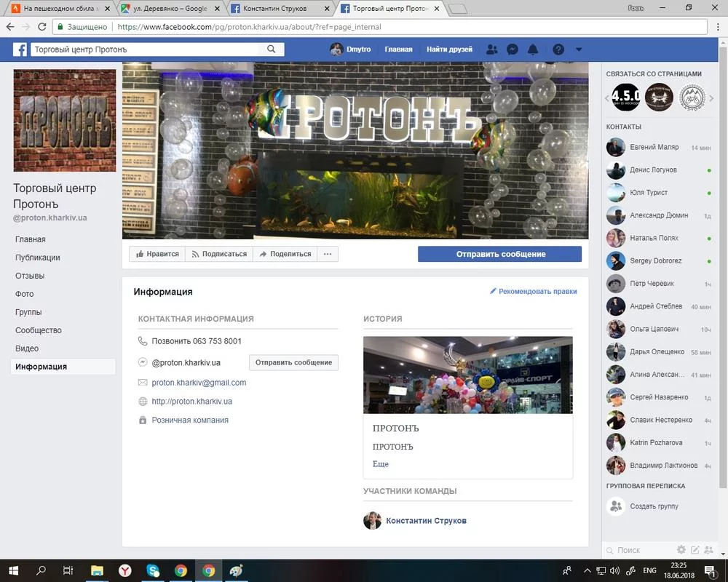Open Видео in page sidebar
The image size is (728, 582).
tap(27, 348)
